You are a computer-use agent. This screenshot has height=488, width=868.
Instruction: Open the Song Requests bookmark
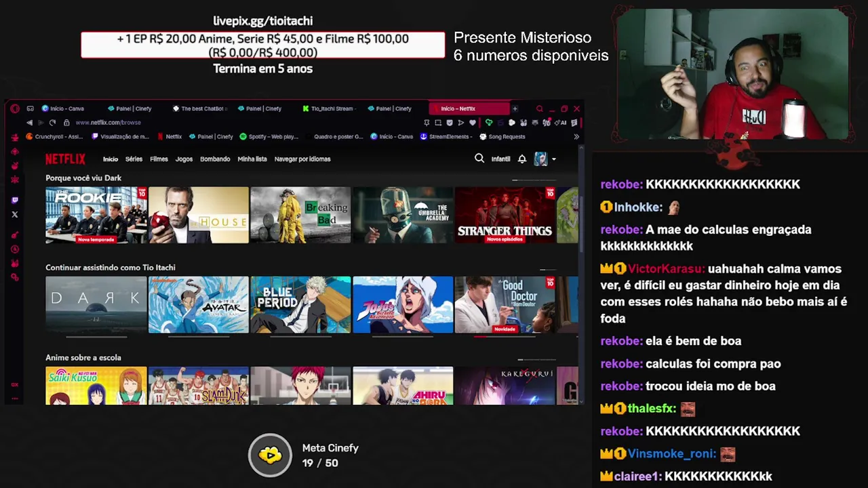pyautogui.click(x=502, y=136)
